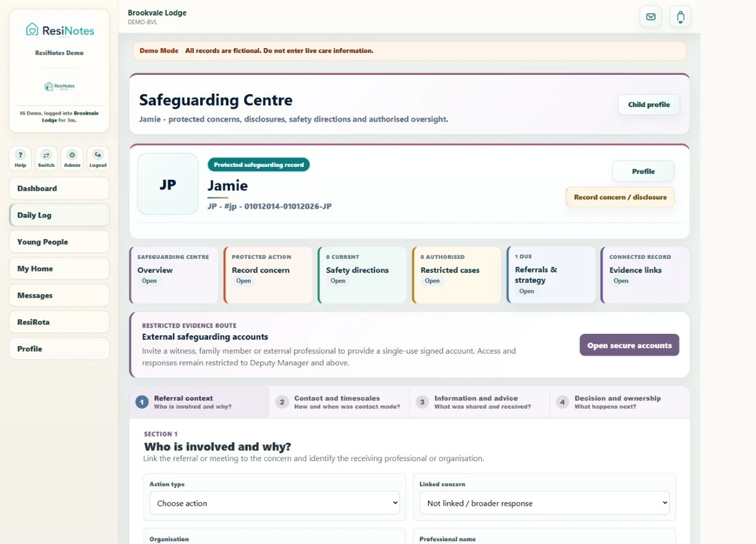
Task: Open Profile in sidebar menu
Action: pyautogui.click(x=59, y=349)
